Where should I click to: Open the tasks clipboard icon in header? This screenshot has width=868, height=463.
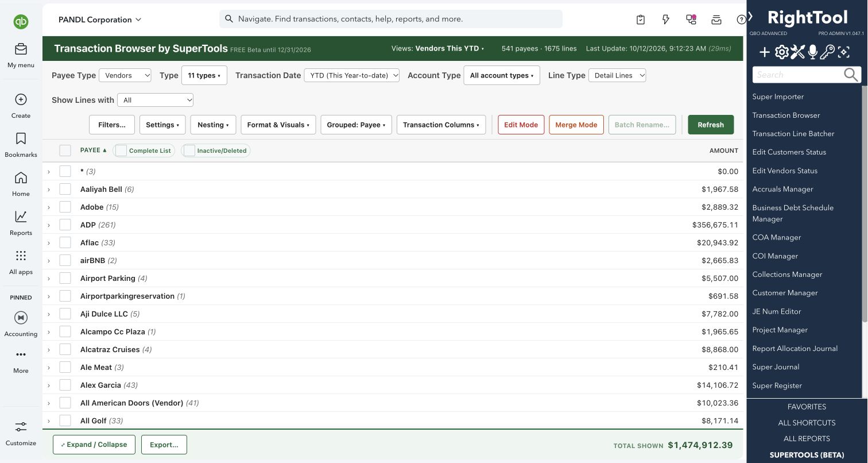click(x=641, y=20)
